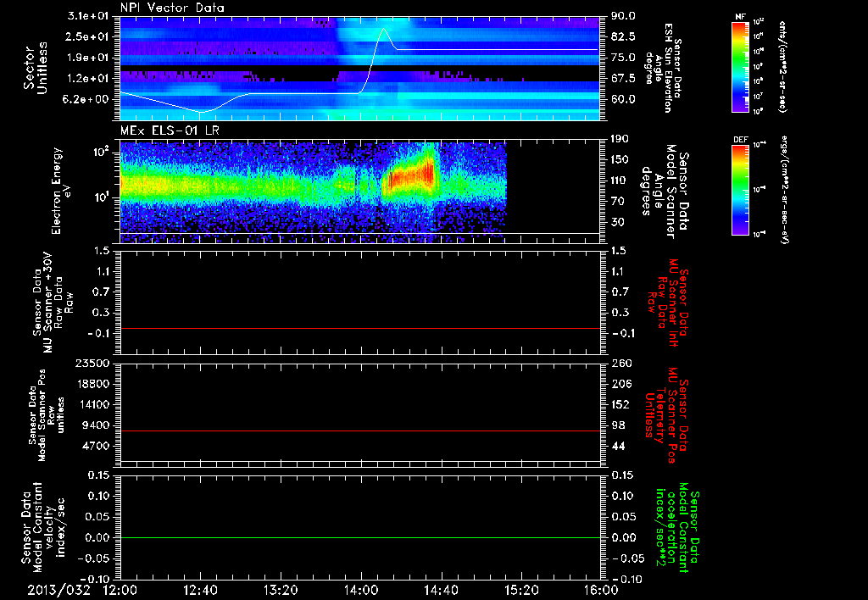Click the 14:00 time axis label
Viewport: 868px width, 600px height.
point(361,590)
